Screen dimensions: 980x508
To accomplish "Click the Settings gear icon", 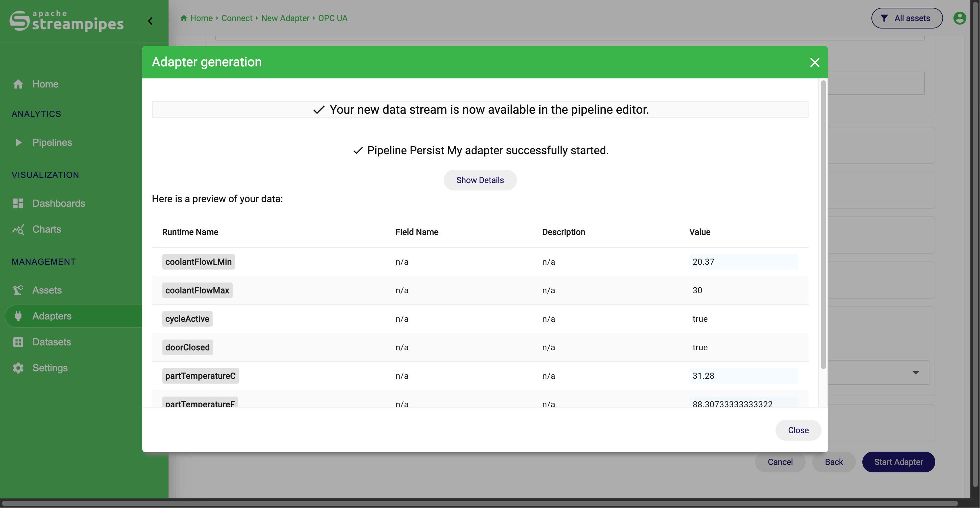I will tap(18, 367).
